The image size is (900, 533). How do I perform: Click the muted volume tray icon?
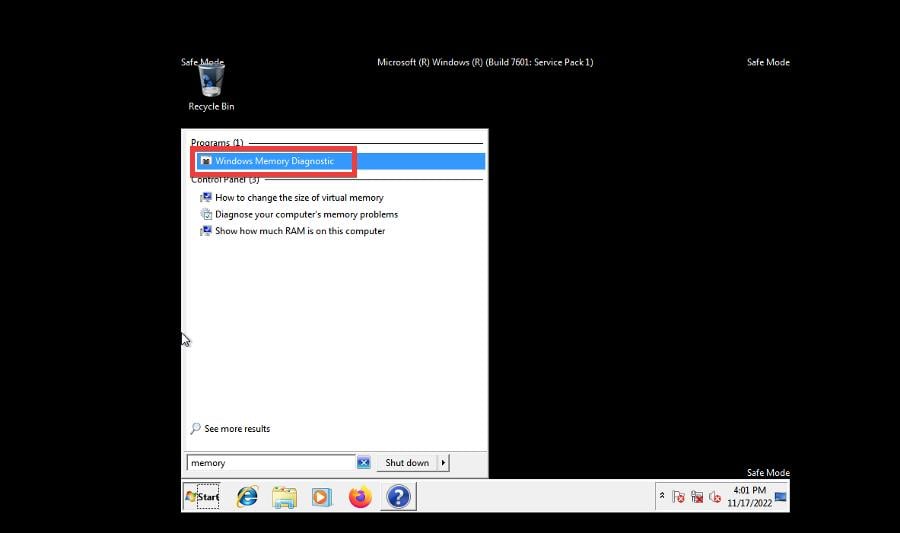[x=715, y=497]
